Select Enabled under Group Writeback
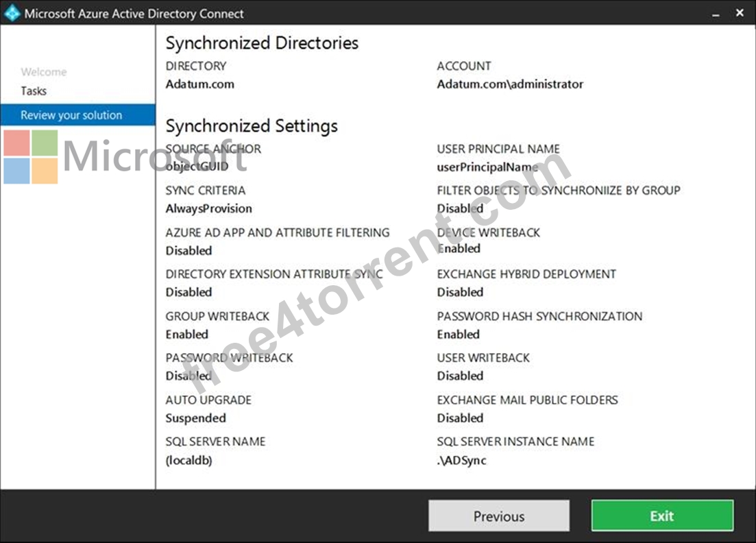The width and height of the screenshot is (756, 543). click(187, 335)
